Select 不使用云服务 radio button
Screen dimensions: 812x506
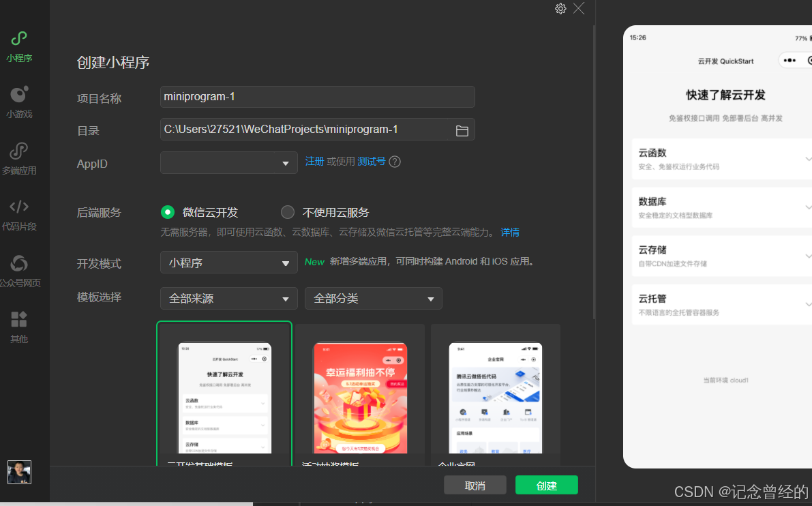[x=288, y=212]
